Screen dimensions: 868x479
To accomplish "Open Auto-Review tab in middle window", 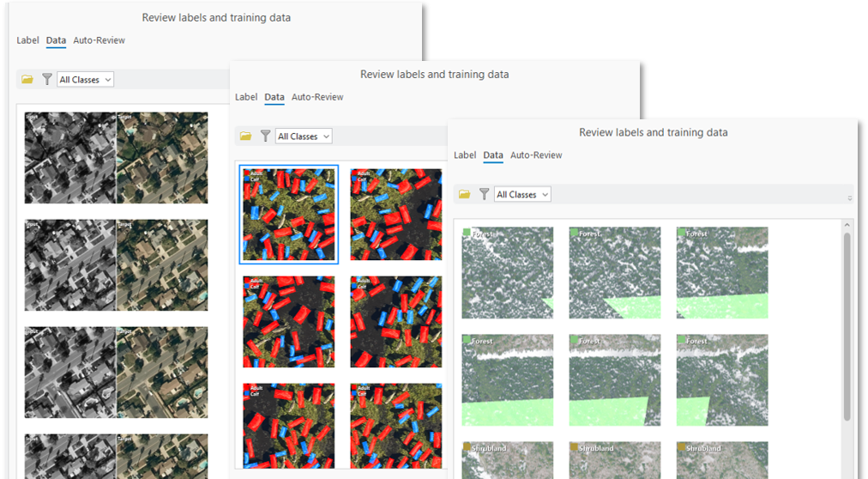I will 317,97.
